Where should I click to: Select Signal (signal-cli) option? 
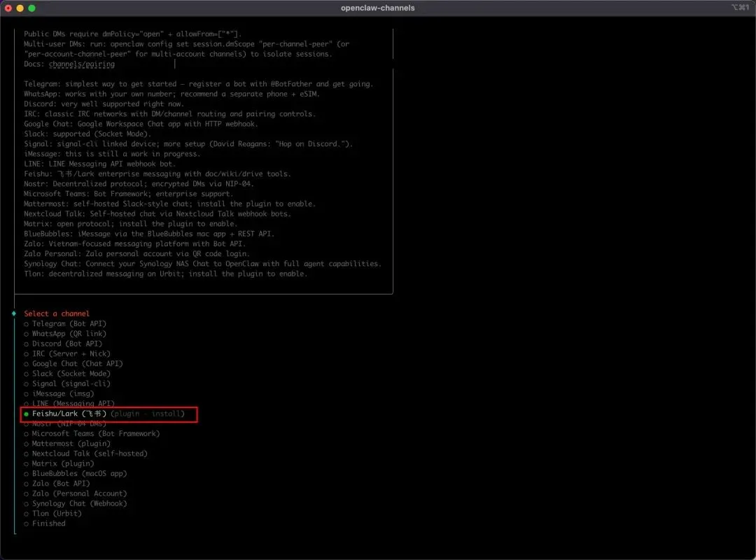[x=67, y=384]
